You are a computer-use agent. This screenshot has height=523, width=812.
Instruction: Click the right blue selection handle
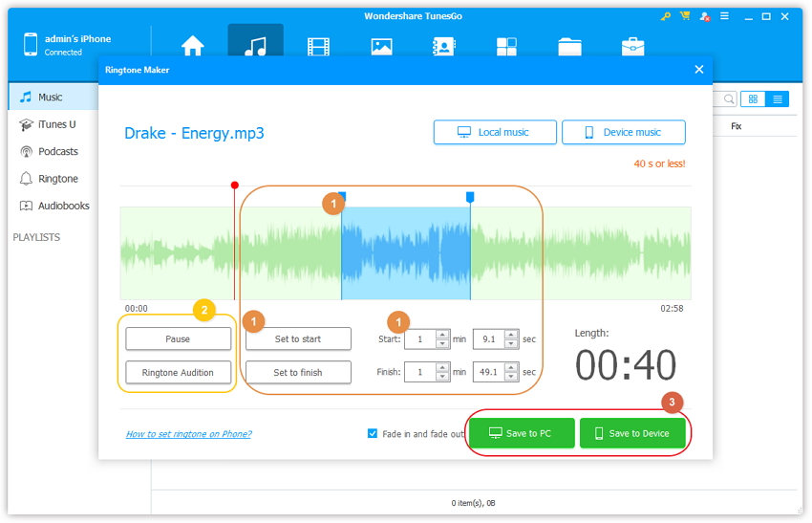pyautogui.click(x=469, y=197)
